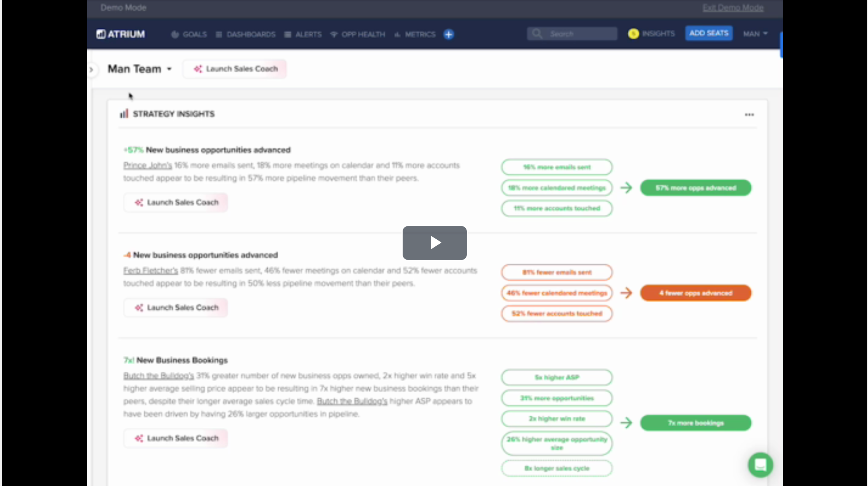Open the Alerts menu item
Viewport: 868px width, 486px height.
click(303, 34)
